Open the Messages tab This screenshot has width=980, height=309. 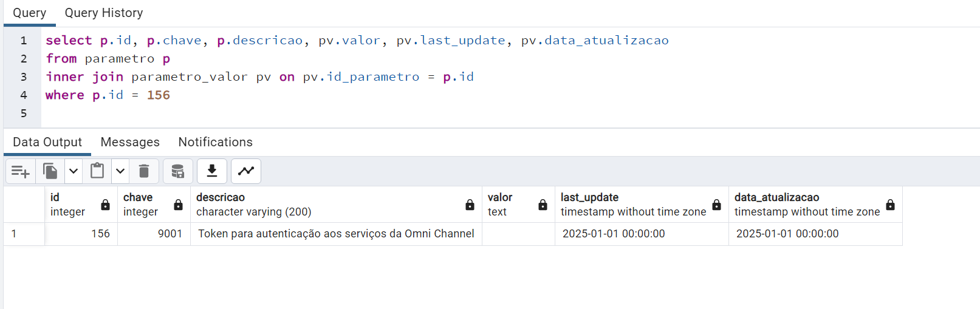[x=130, y=142]
